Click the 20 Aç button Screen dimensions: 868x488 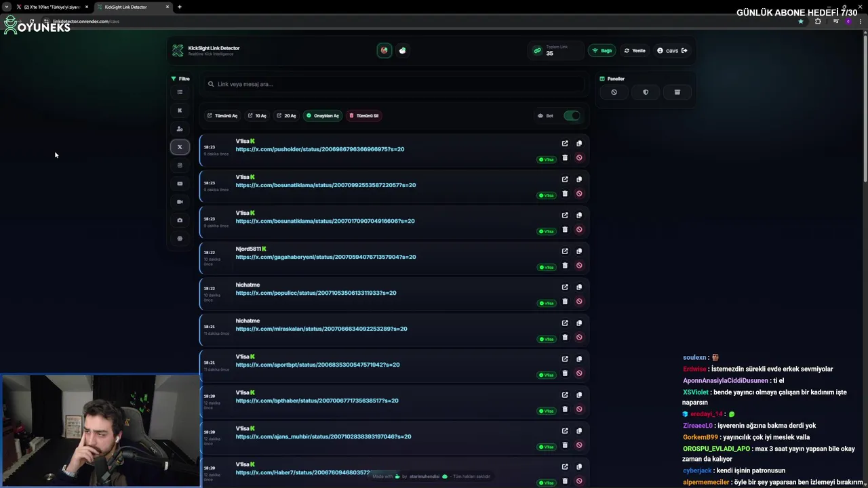coord(286,116)
